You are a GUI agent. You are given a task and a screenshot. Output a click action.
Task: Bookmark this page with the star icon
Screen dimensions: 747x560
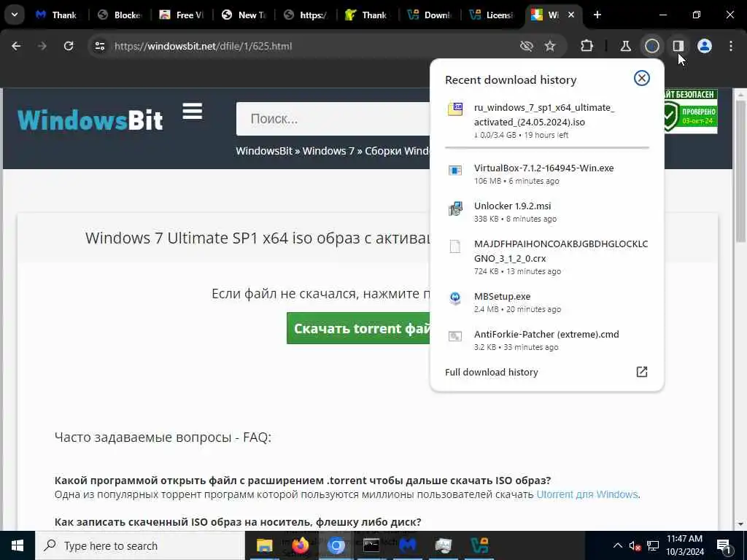click(x=550, y=46)
